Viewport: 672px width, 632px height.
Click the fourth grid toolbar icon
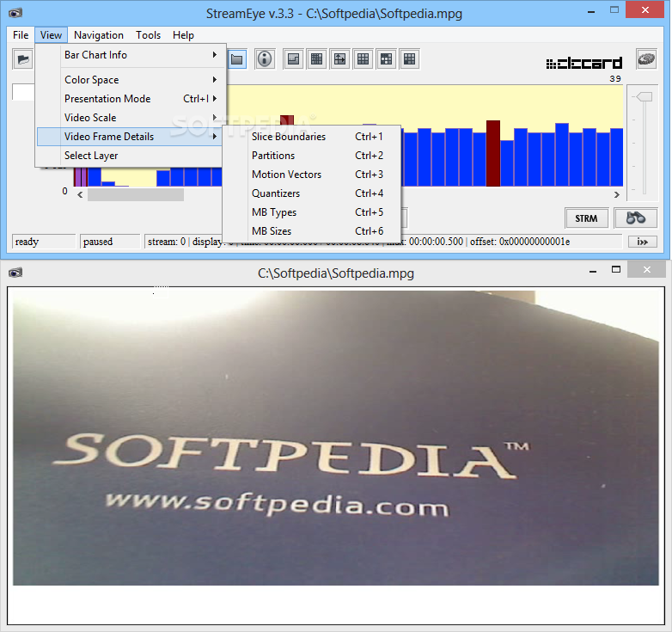[x=363, y=59]
